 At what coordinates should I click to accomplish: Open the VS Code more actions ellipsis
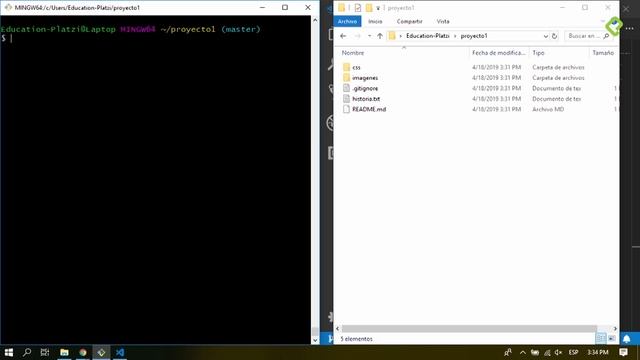tap(630, 29)
